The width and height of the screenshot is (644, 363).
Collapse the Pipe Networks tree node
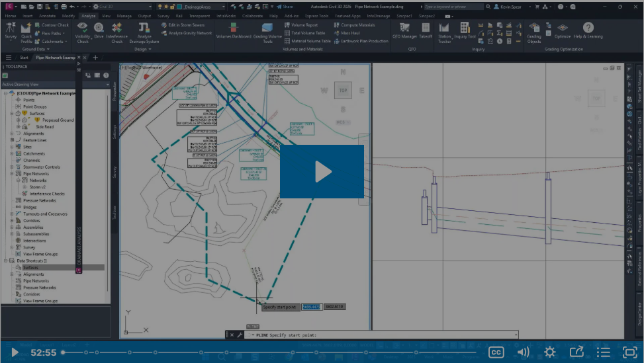[x=11, y=174]
